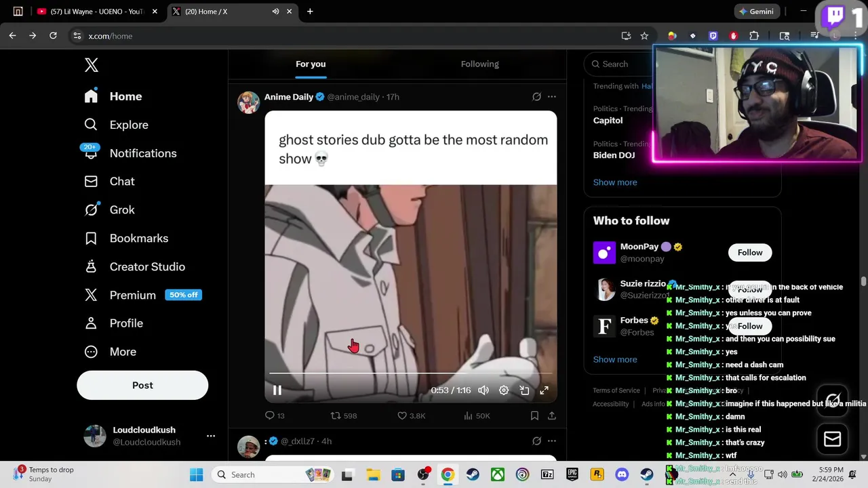Open more options on _dxllz7 post

click(x=552, y=441)
